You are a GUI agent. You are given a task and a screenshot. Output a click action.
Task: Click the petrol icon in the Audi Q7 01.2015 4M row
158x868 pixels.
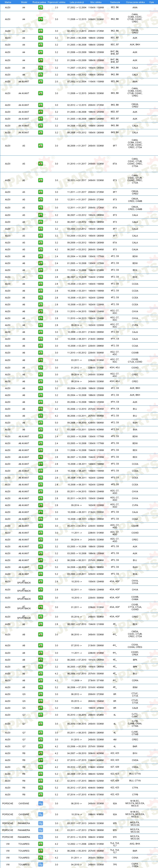(40, 740)
